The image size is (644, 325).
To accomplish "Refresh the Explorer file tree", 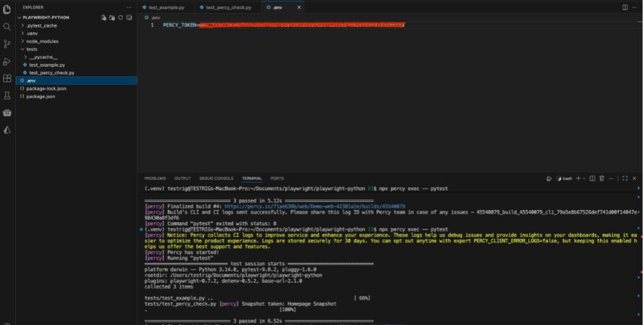I will tap(120, 17).
